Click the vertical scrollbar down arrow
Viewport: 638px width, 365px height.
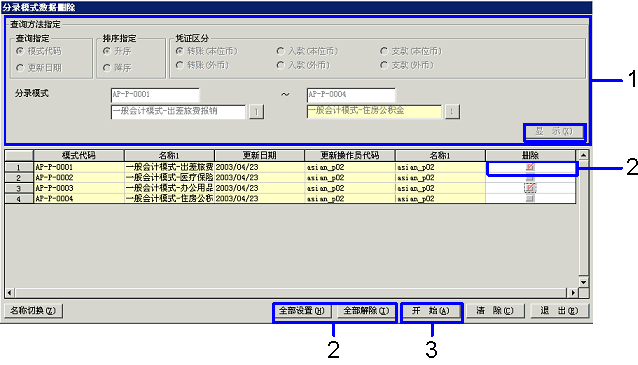(x=583, y=282)
